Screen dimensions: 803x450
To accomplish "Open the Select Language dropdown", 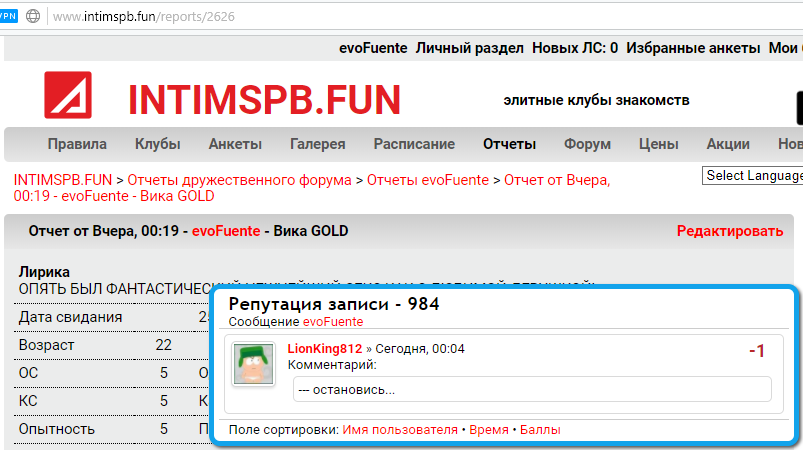I will [753, 176].
